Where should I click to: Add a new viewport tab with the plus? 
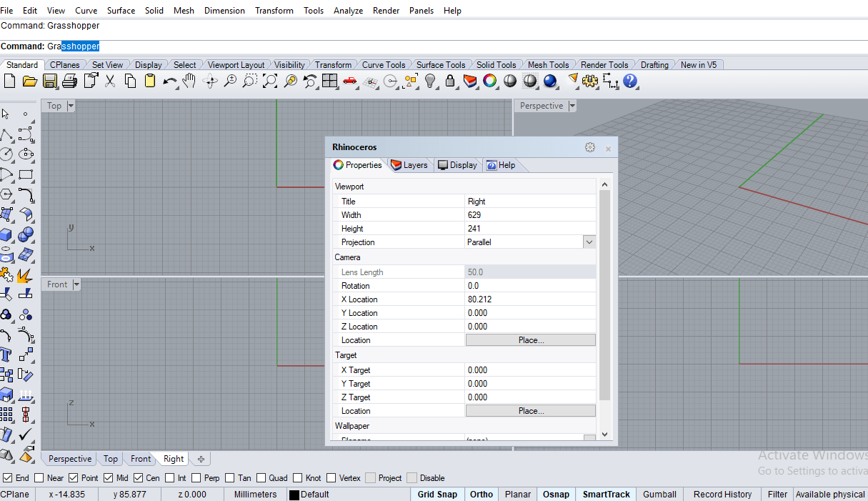tap(201, 459)
